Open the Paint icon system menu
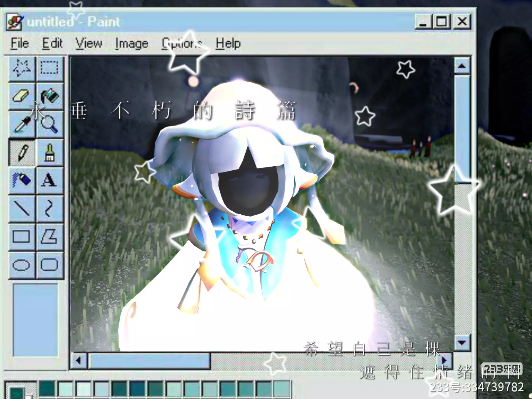Viewport: 532px width, 399px height. click(x=15, y=22)
